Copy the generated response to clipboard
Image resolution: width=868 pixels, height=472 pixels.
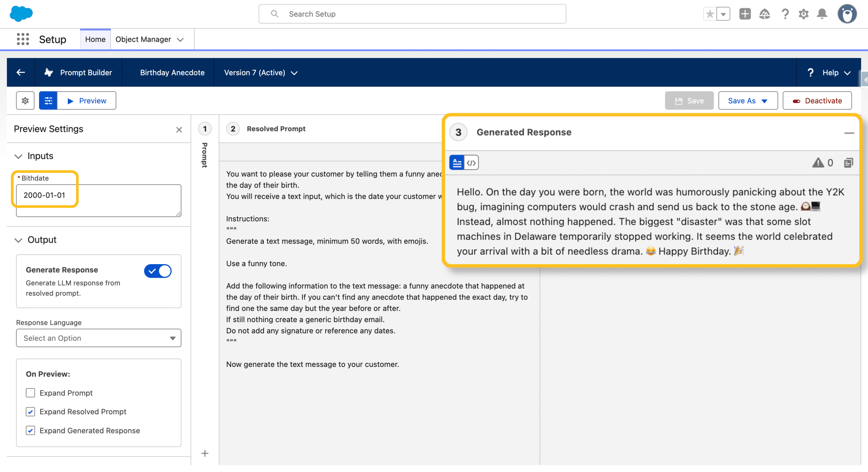[848, 163]
